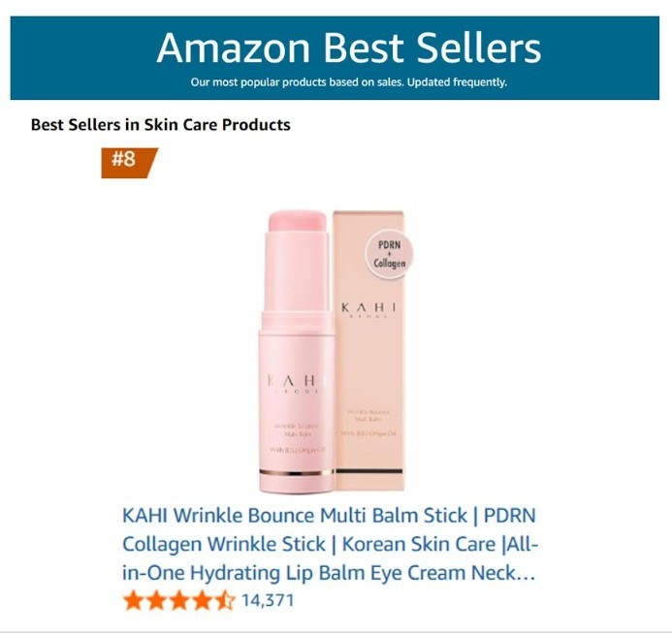Screen dimensions: 672x633
Task: Click the #8 best seller rank badge
Action: [129, 163]
